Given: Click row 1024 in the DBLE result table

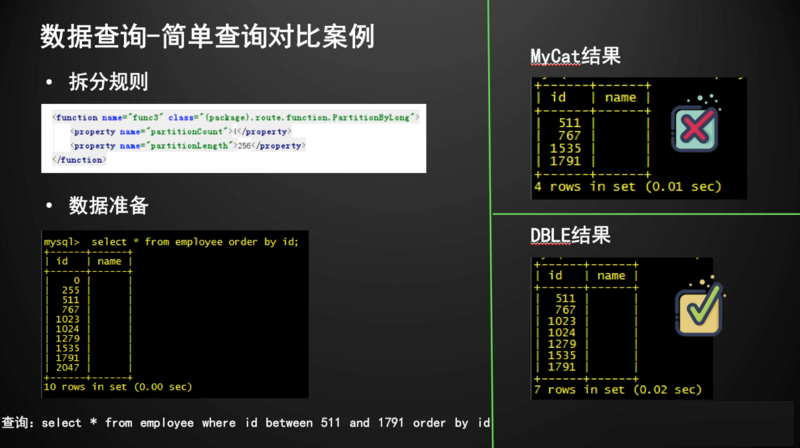Looking at the screenshot, I should [x=587, y=333].
